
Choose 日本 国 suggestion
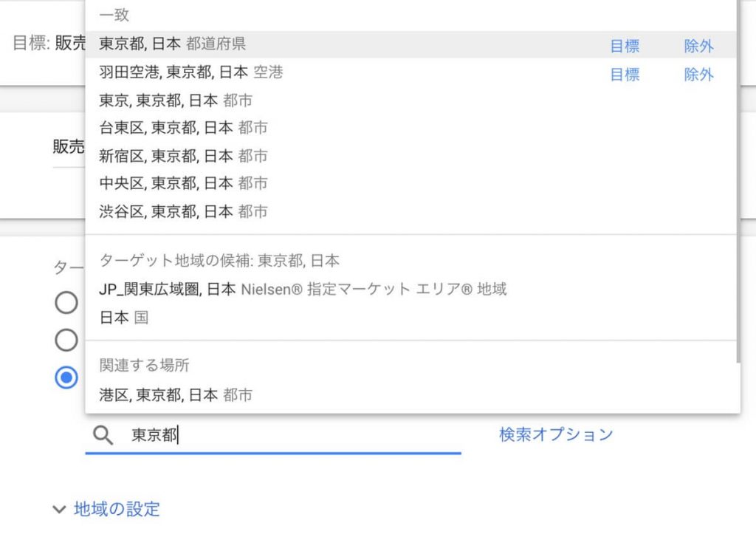tap(124, 318)
